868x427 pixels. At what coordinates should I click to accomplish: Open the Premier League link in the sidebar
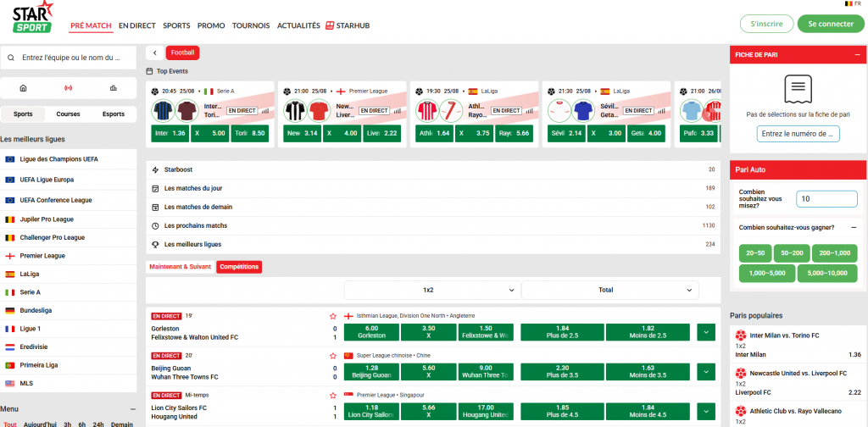(x=42, y=256)
